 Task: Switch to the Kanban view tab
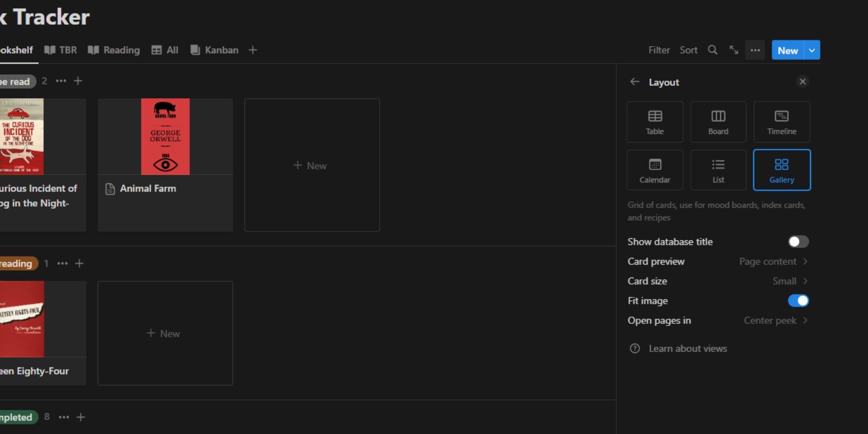tap(214, 50)
